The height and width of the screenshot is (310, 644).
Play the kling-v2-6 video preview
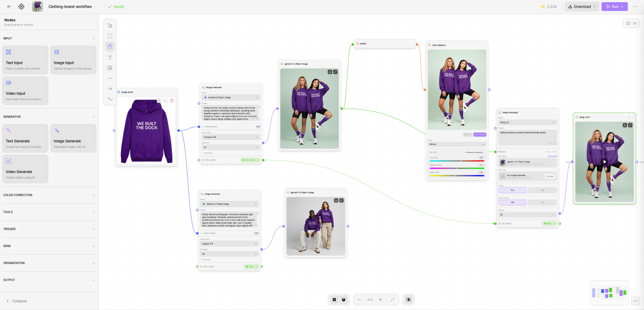604,162
